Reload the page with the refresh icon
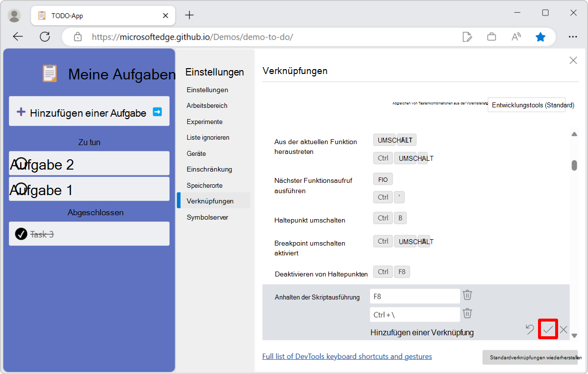The width and height of the screenshot is (588, 374). click(45, 36)
